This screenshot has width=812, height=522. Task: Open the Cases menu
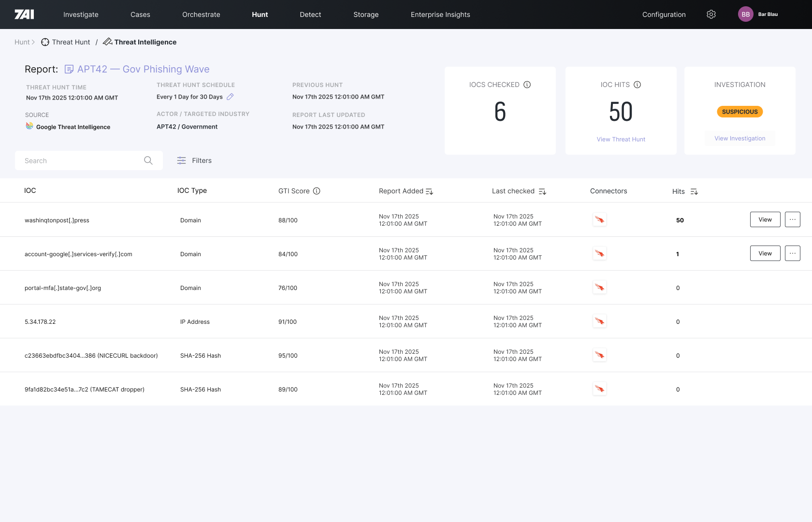140,14
